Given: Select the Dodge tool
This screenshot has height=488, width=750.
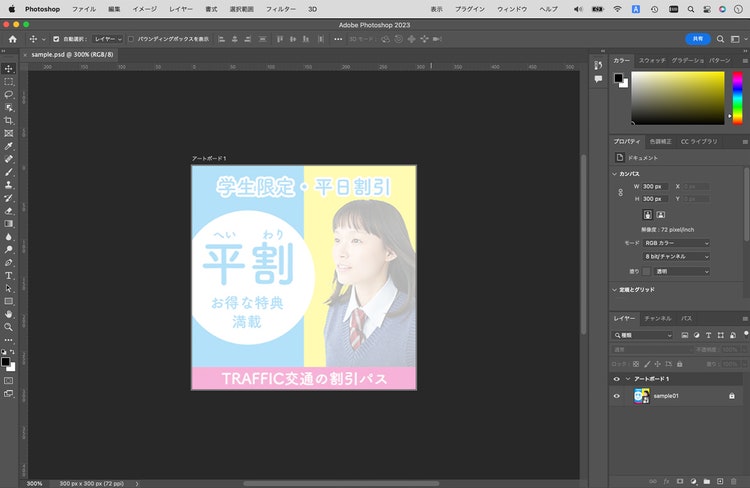Looking at the screenshot, I should tap(9, 250).
